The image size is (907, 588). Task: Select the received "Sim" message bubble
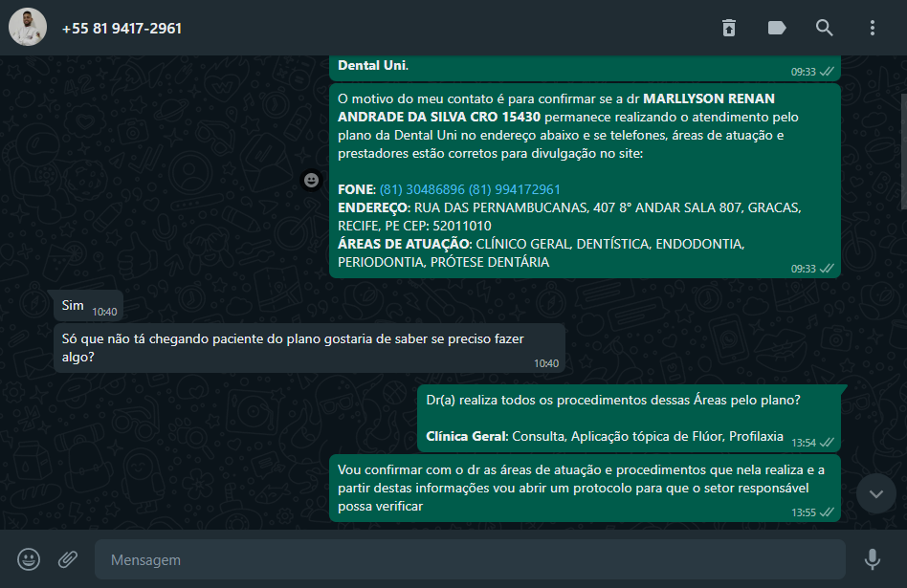click(88, 305)
